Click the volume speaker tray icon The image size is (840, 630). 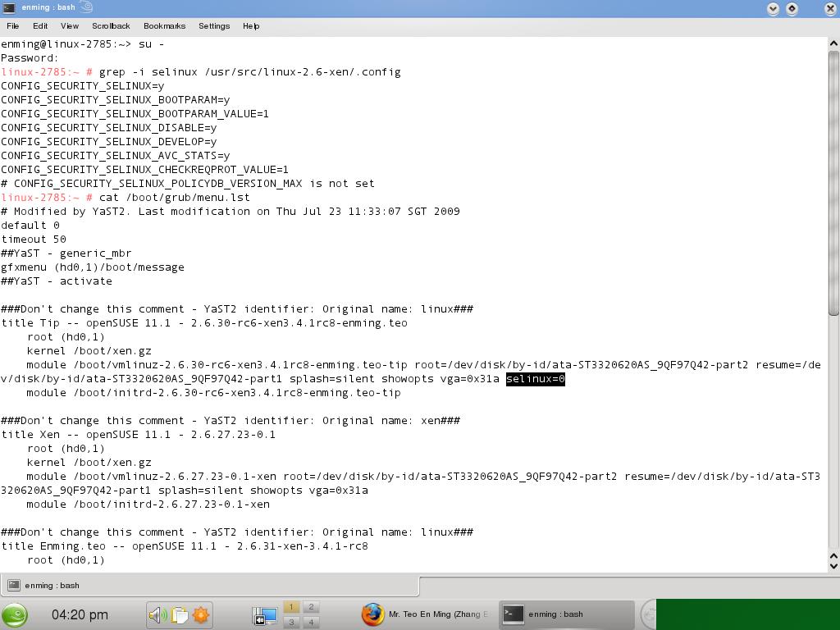tap(157, 615)
